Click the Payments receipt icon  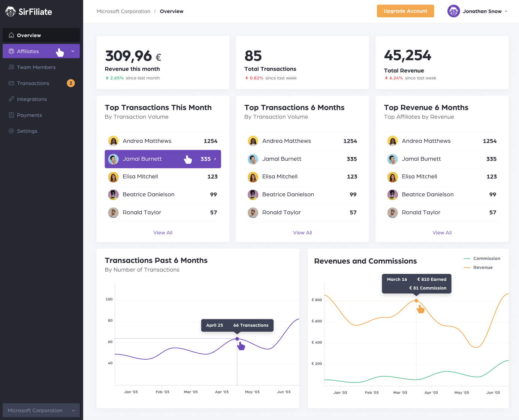click(11, 115)
